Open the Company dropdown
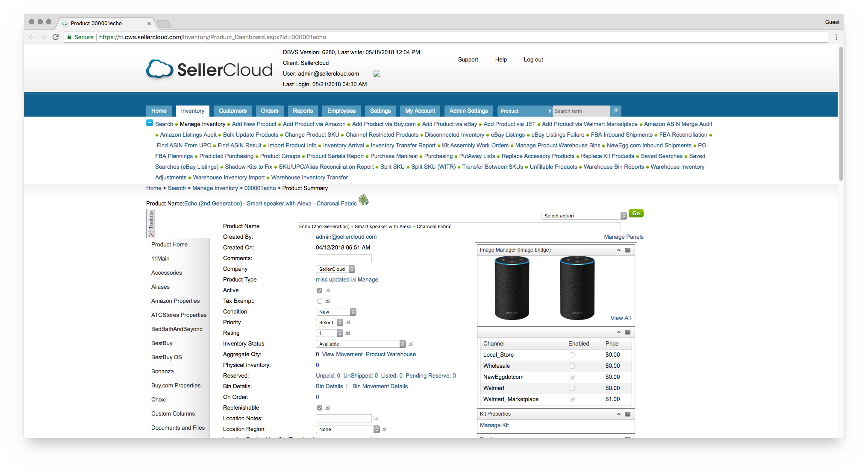 (x=335, y=269)
